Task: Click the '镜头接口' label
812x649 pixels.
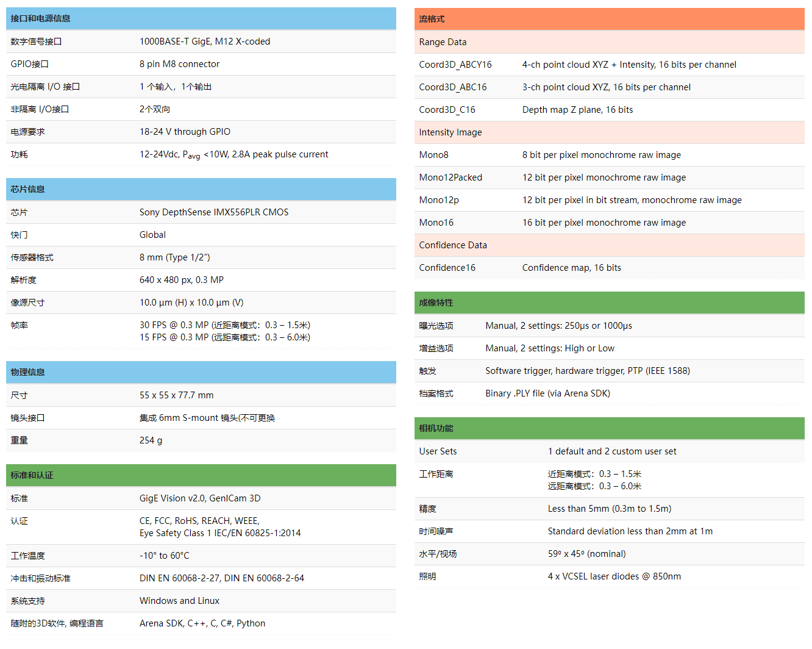Action: pyautogui.click(x=27, y=418)
